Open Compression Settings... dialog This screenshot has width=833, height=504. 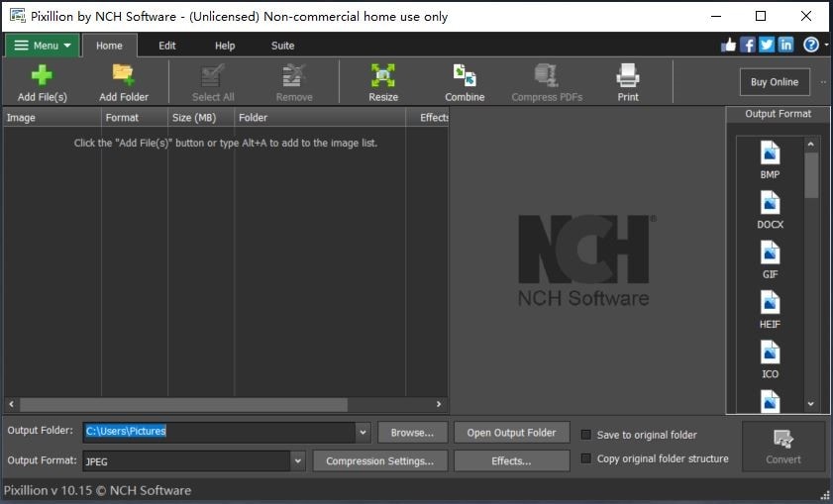tap(379, 461)
